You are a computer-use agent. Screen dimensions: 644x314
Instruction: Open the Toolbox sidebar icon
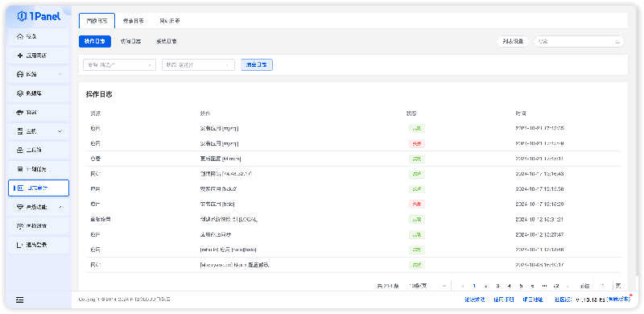[x=20, y=151]
